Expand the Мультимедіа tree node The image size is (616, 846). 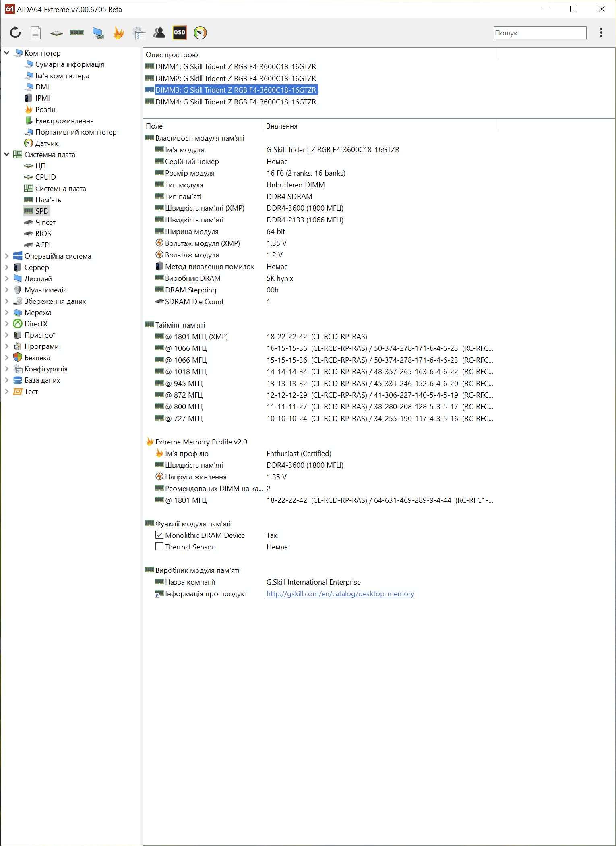(7, 290)
